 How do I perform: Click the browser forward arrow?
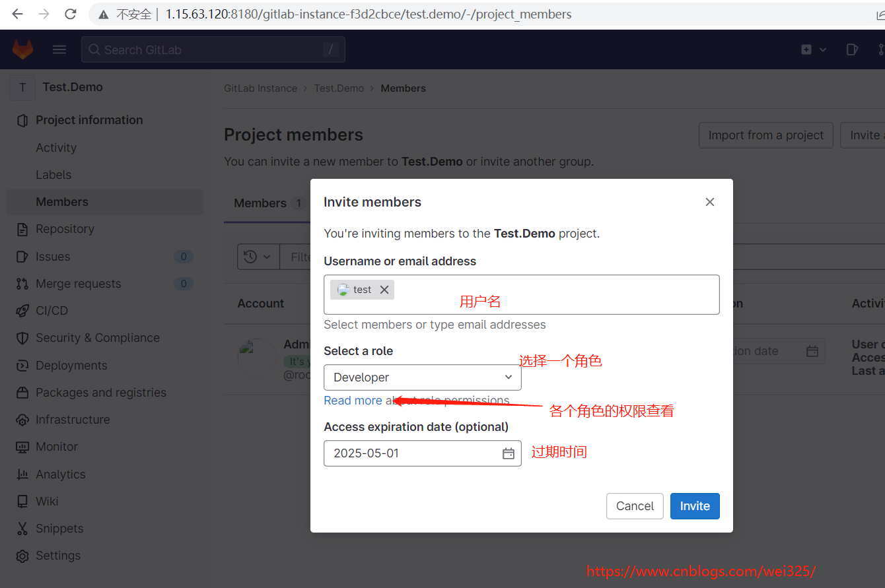pyautogui.click(x=44, y=14)
